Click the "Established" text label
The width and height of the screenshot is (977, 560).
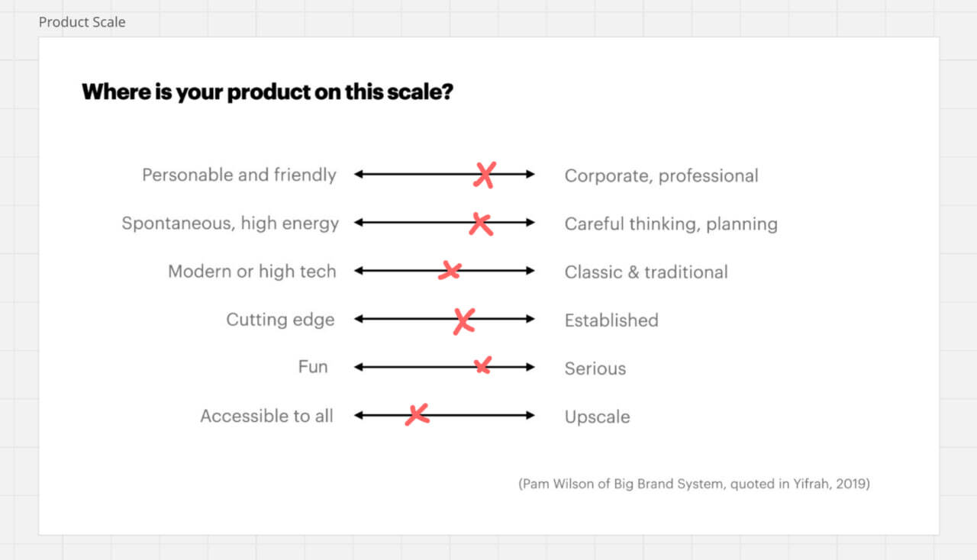point(611,320)
